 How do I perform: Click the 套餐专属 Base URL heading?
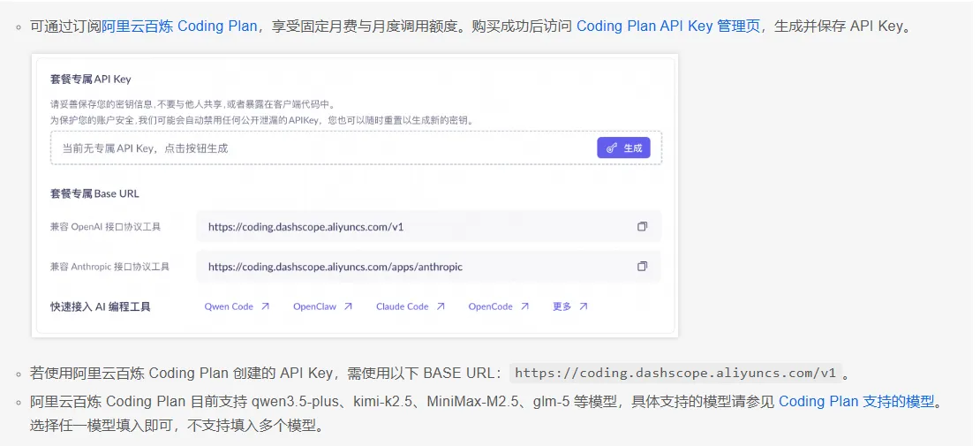coord(94,194)
